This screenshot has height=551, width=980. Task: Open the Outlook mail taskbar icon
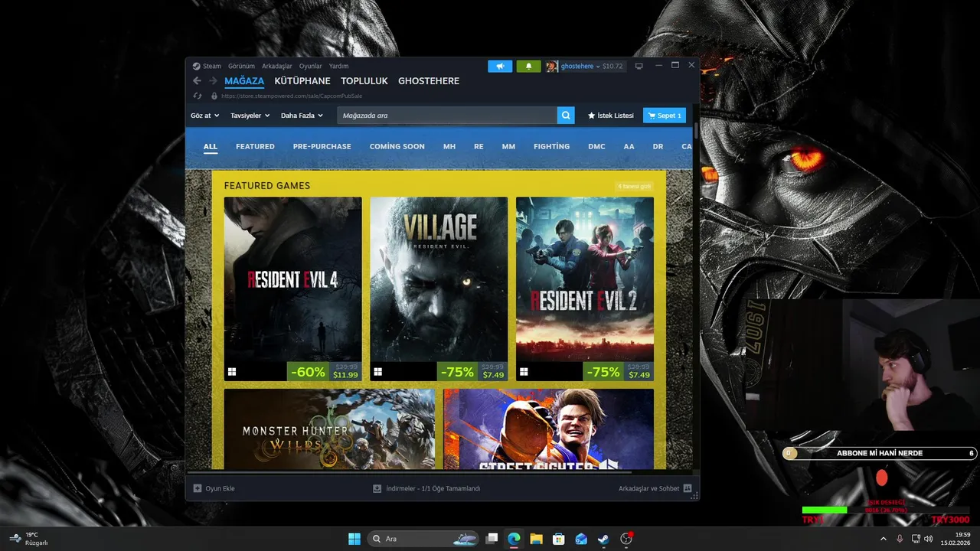coord(581,539)
